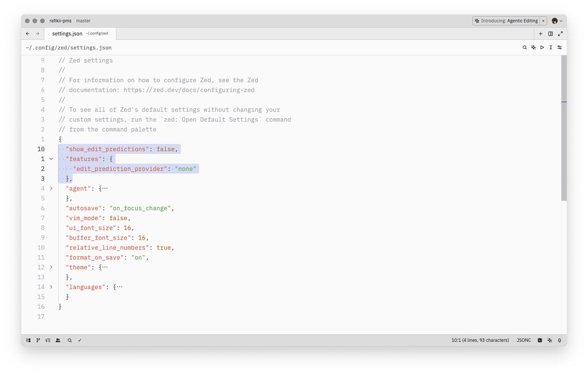
Task: Dismiss the Agentic Editing banner
Action: (x=543, y=21)
